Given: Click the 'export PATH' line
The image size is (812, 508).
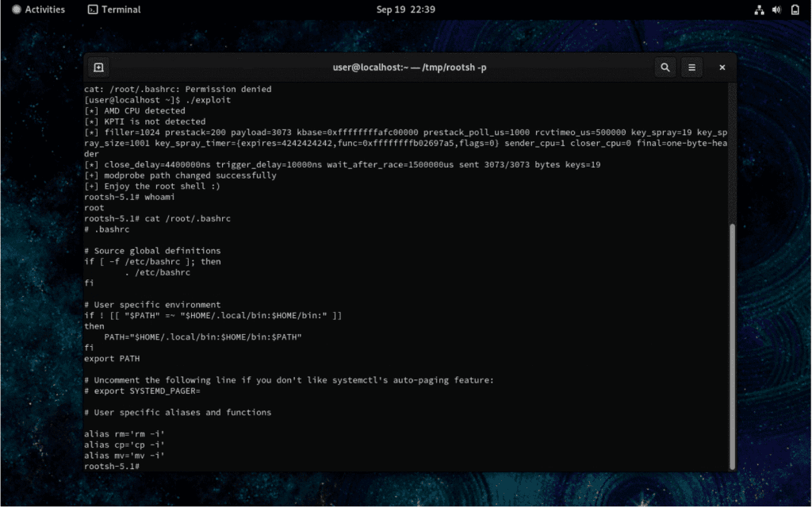Looking at the screenshot, I should pos(112,359).
